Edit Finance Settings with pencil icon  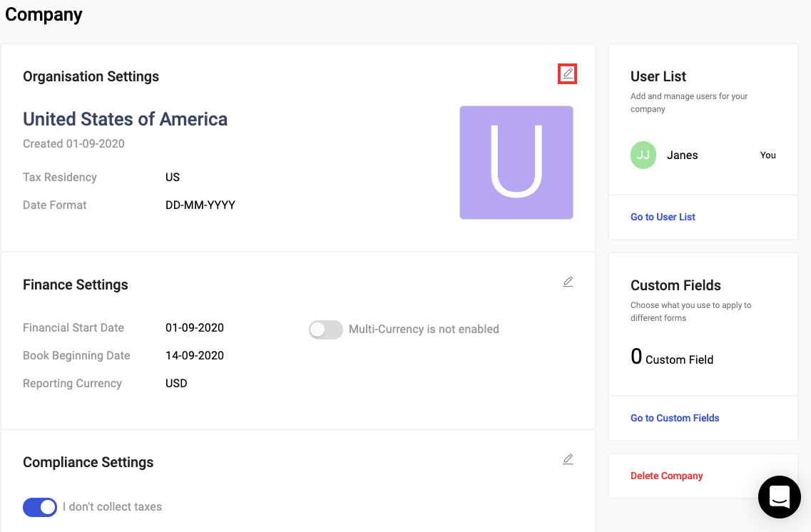tap(568, 282)
